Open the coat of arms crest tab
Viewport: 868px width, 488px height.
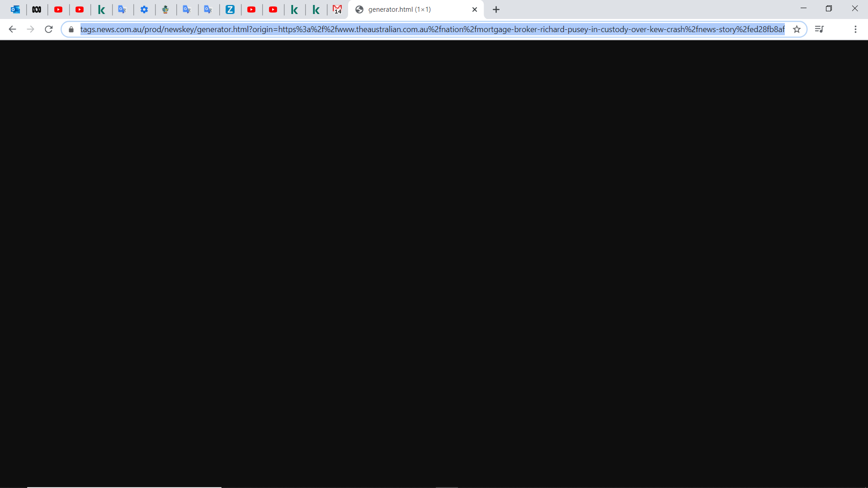coord(165,9)
